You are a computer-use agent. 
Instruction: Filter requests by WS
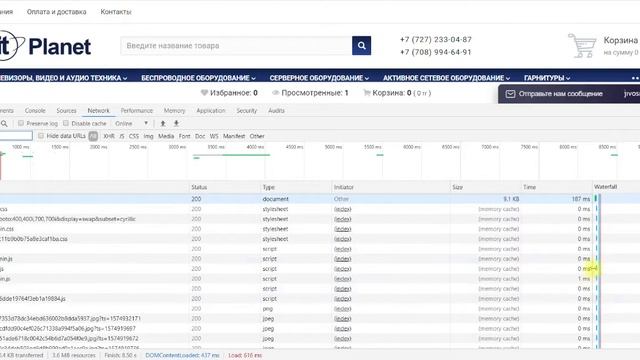pos(214,136)
